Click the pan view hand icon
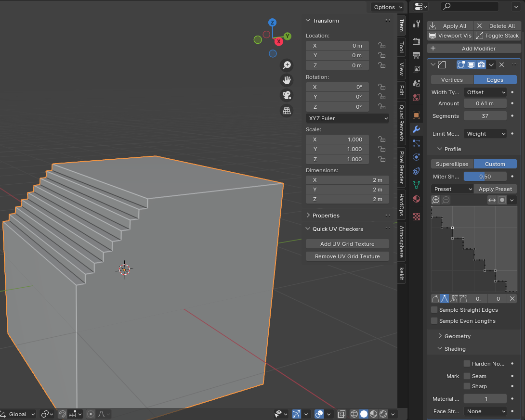Image resolution: width=525 pixels, height=420 pixels. tap(287, 80)
